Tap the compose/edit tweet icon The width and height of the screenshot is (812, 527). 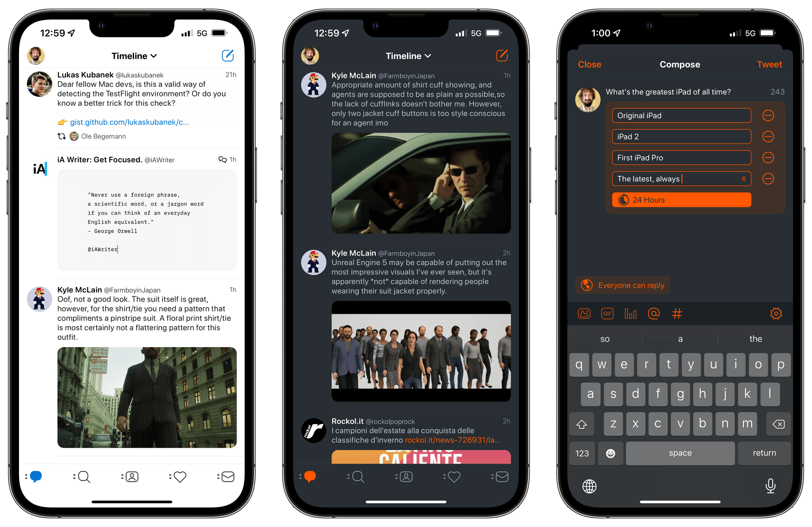pos(227,55)
